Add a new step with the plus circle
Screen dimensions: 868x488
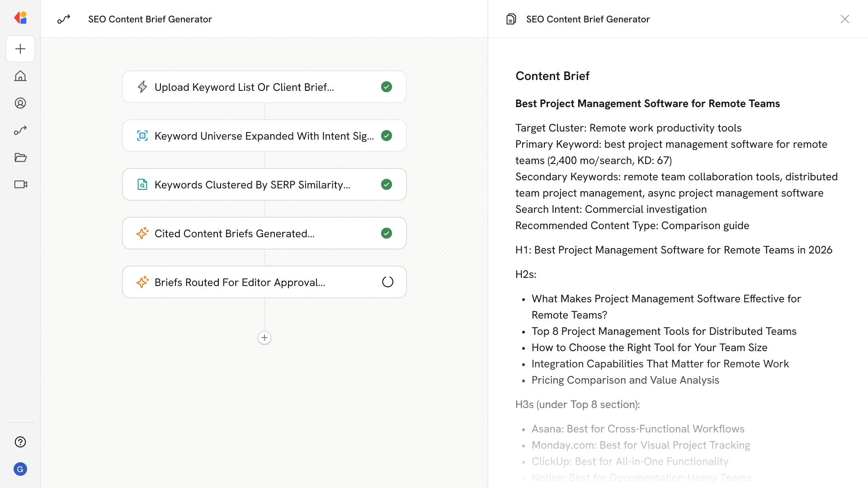click(264, 338)
